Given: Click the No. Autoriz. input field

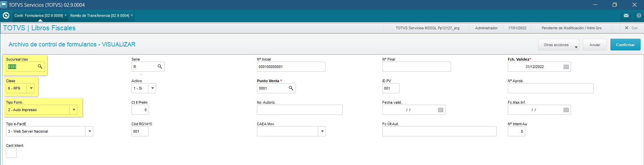Looking at the screenshot, I should click(300, 110).
